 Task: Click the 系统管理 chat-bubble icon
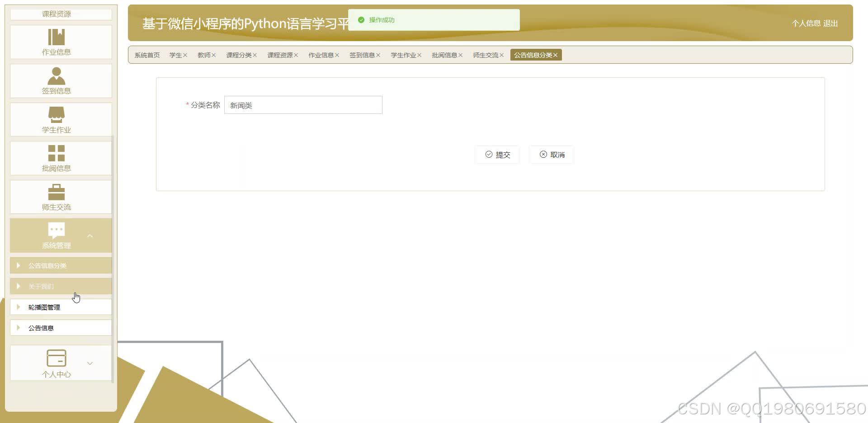point(56,230)
